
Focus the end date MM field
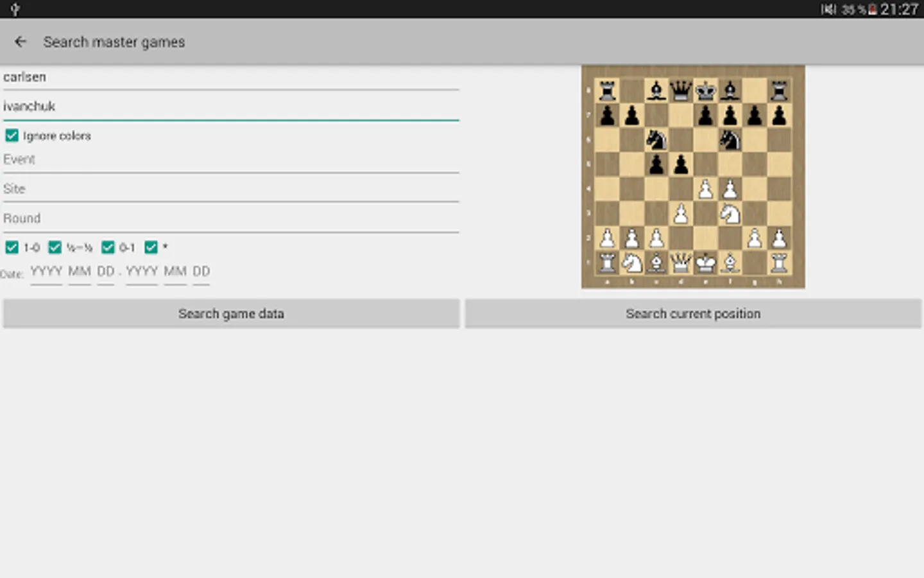(x=175, y=272)
